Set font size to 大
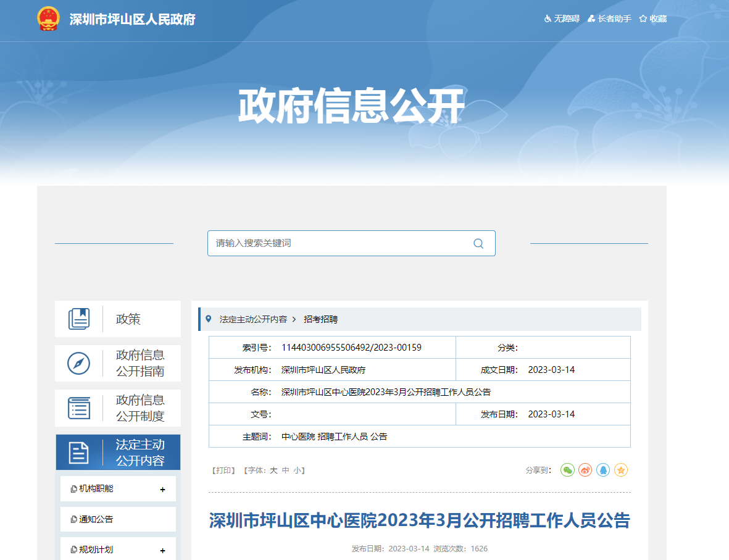This screenshot has width=729, height=560. (x=273, y=470)
